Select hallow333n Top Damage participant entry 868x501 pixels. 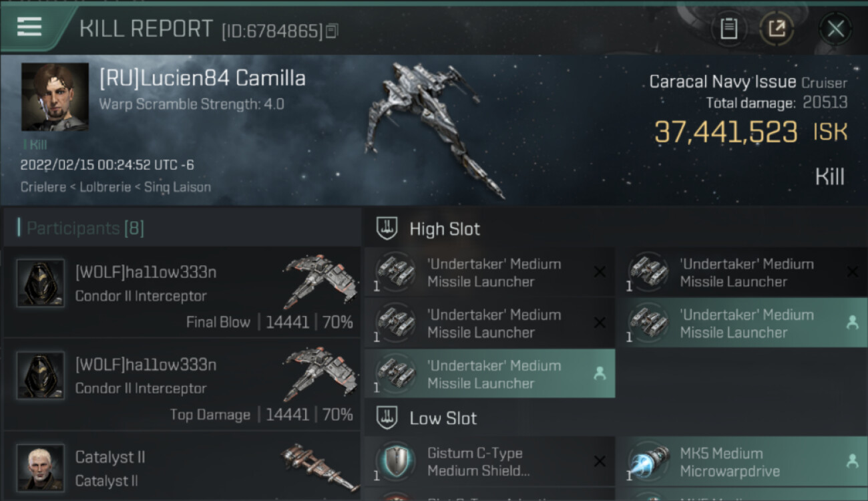click(x=182, y=385)
